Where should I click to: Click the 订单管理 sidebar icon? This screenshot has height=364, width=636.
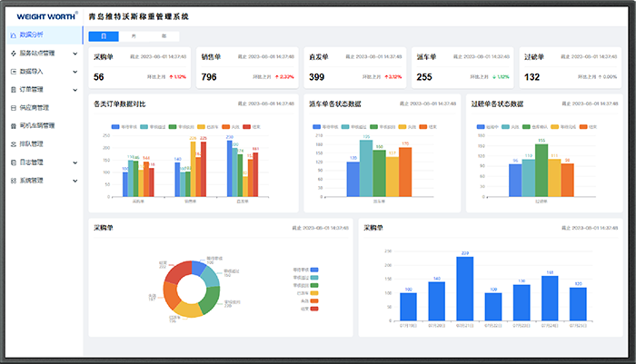[12, 89]
